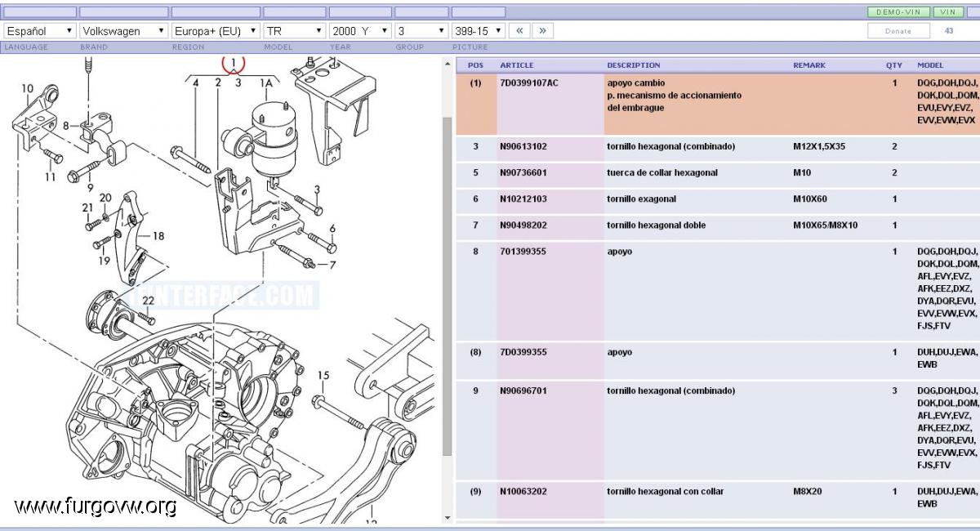Select article N10212103
Image resolution: width=980 pixels, height=531 pixels.
(x=523, y=199)
